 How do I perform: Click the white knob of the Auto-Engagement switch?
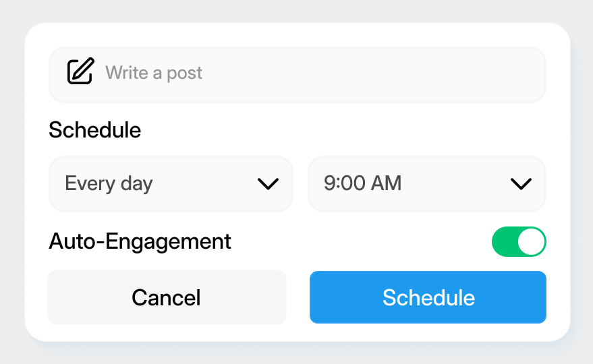pos(531,241)
